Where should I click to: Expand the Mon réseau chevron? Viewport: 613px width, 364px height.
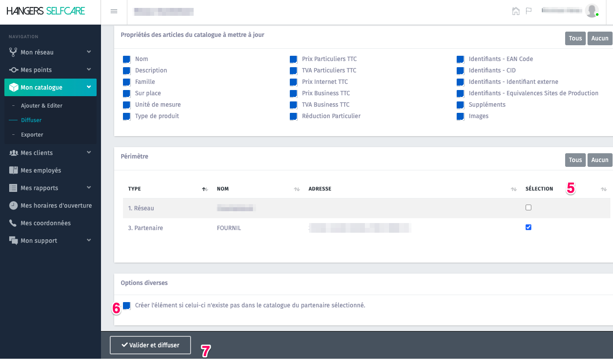point(89,52)
